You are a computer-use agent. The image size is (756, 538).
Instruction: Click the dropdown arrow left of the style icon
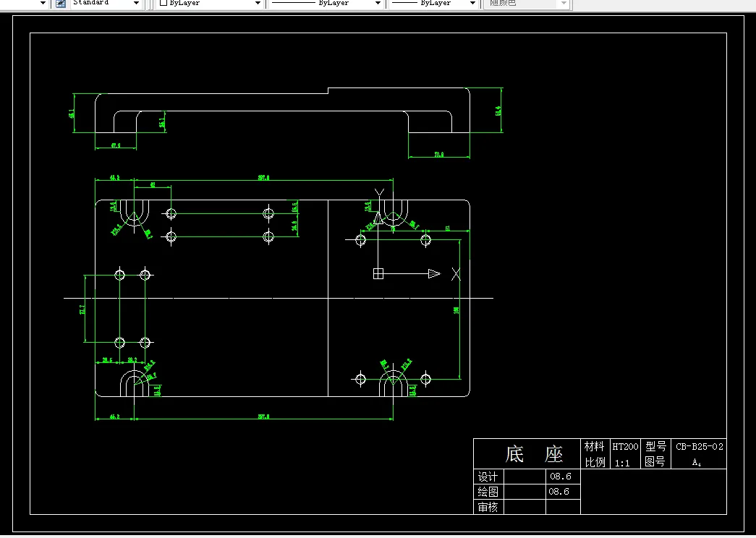coord(43,4)
